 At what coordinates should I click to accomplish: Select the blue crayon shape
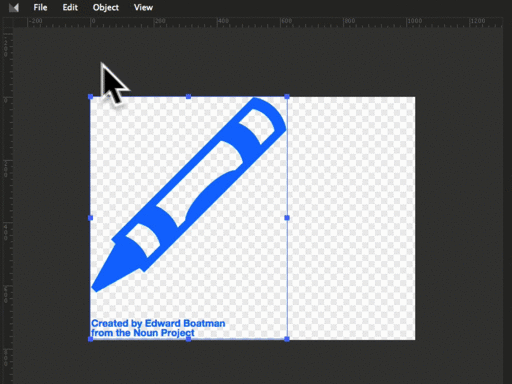(189, 194)
